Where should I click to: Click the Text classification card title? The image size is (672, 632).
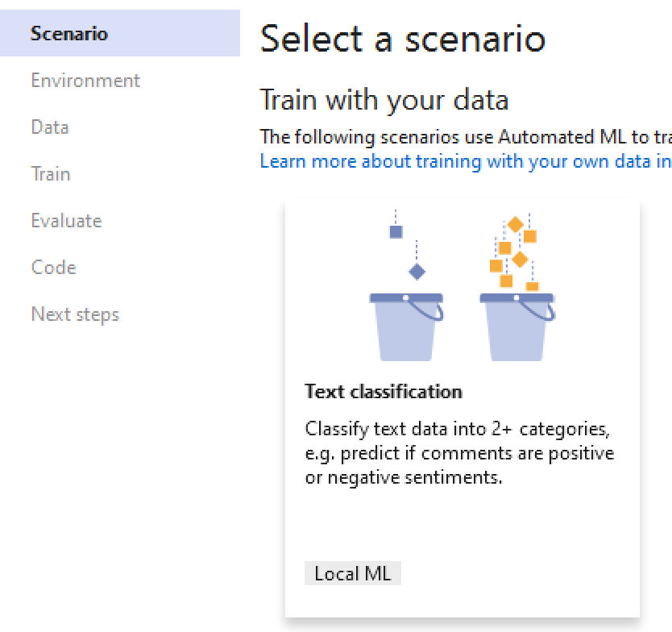point(384,391)
